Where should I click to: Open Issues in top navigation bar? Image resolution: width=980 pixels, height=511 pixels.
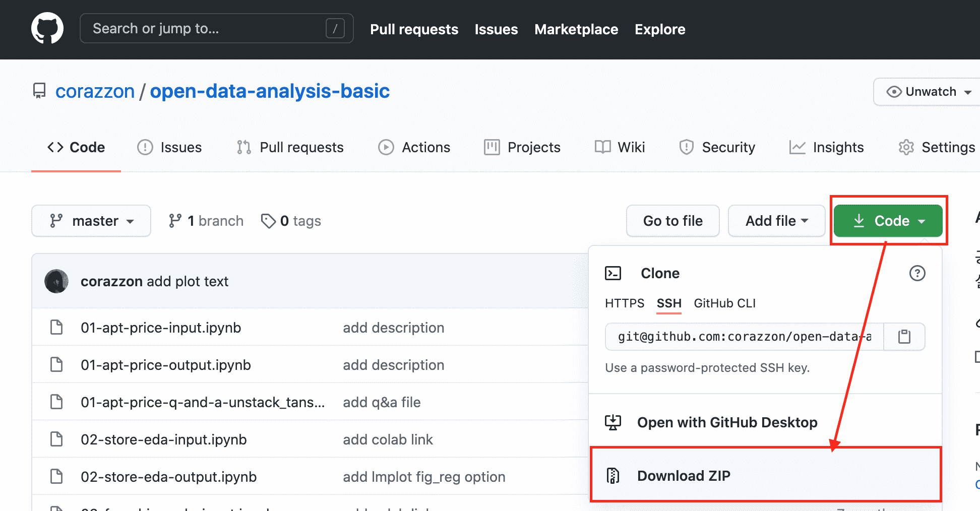(496, 29)
